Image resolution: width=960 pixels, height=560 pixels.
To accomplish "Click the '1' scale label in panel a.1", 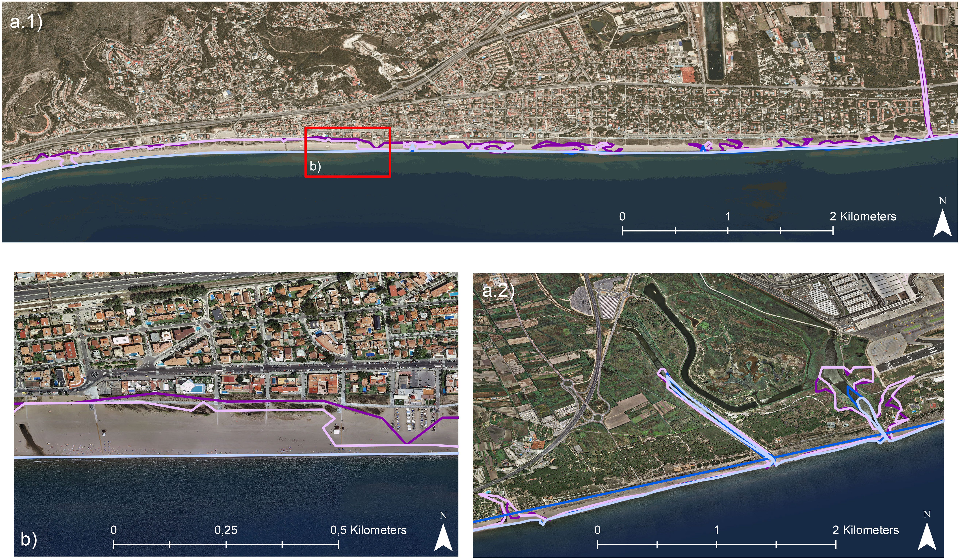I will click(x=728, y=217).
